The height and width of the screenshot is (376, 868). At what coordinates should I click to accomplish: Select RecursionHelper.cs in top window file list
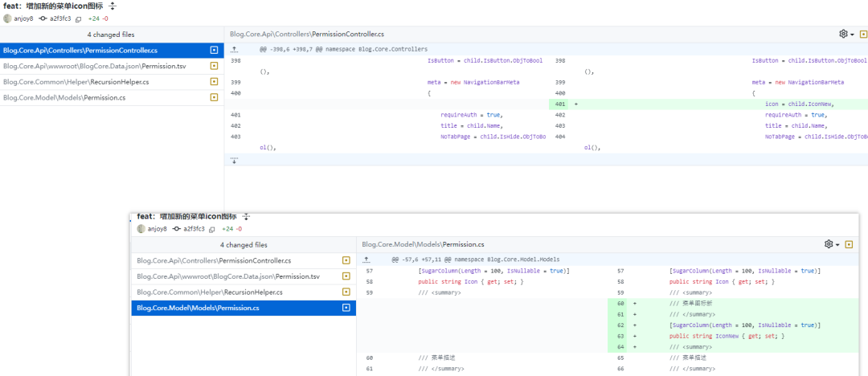(x=112, y=81)
